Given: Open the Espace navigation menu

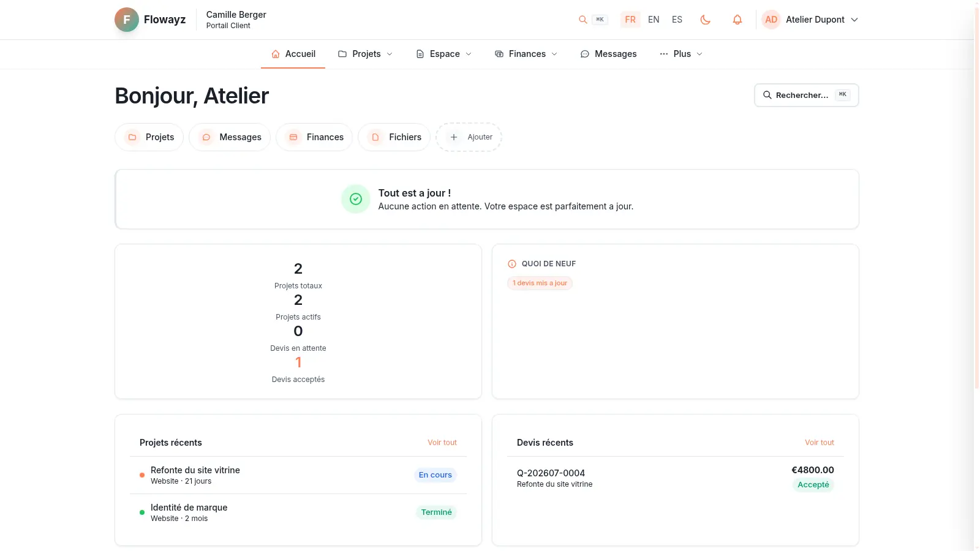Looking at the screenshot, I should pos(443,54).
